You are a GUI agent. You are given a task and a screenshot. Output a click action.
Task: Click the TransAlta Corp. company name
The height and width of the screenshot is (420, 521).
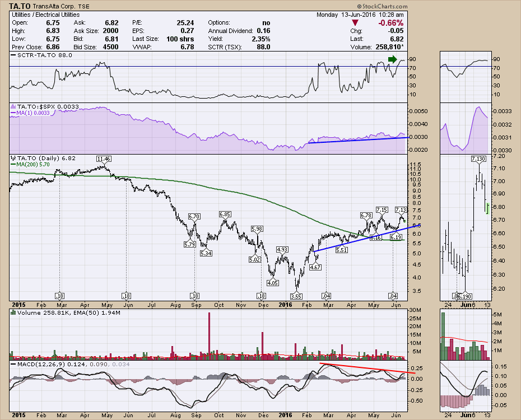[54, 6]
